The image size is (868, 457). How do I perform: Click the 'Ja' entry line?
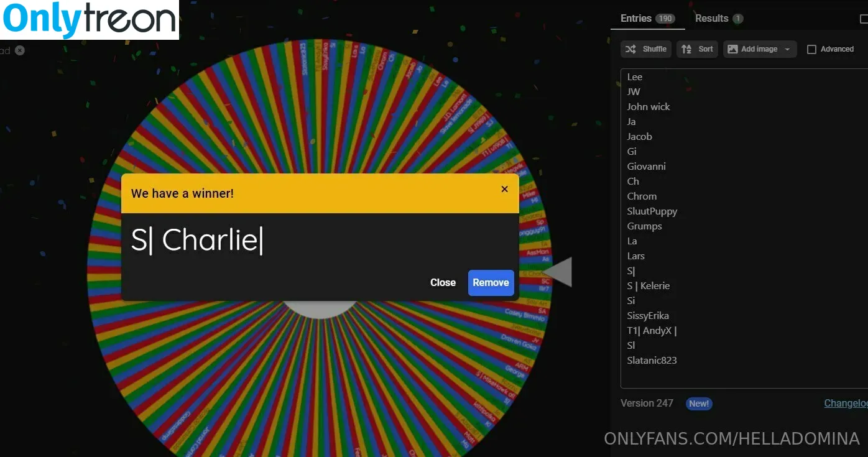(631, 122)
